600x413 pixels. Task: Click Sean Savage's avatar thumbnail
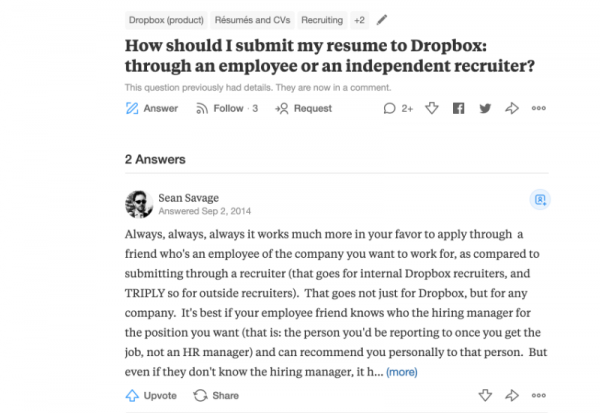click(138, 203)
